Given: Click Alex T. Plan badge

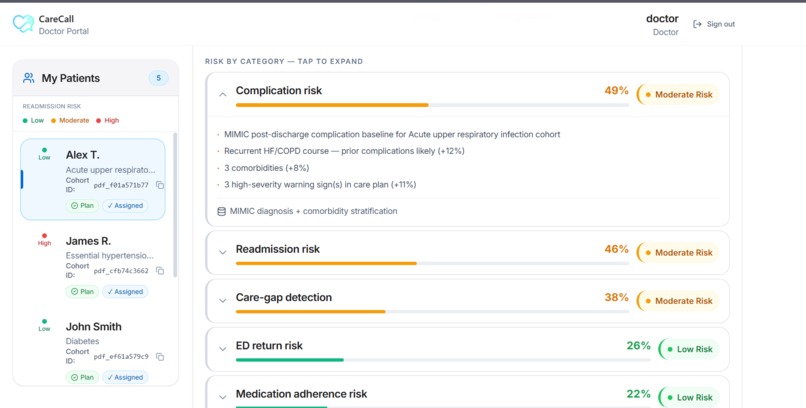Looking at the screenshot, I should tap(82, 206).
